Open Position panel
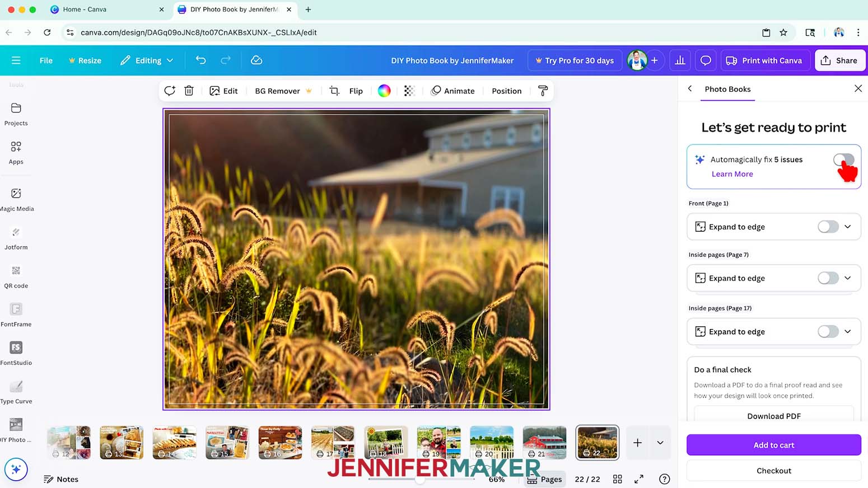 [506, 91]
